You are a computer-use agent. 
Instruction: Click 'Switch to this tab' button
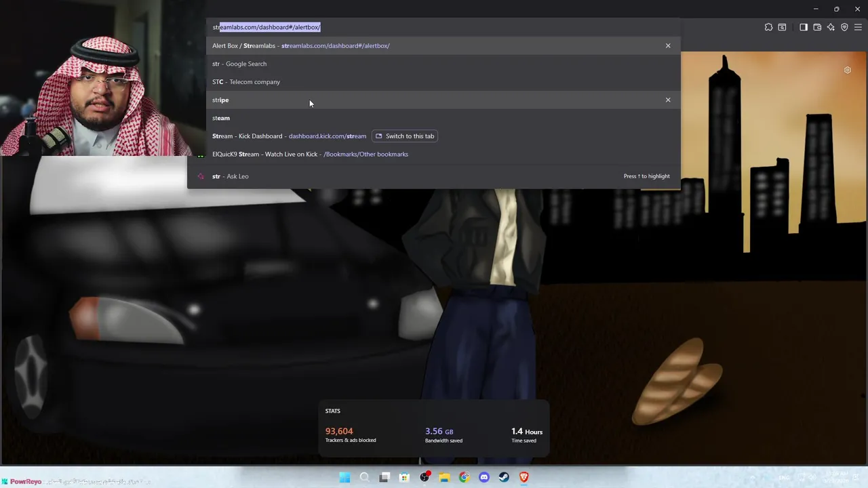point(405,136)
